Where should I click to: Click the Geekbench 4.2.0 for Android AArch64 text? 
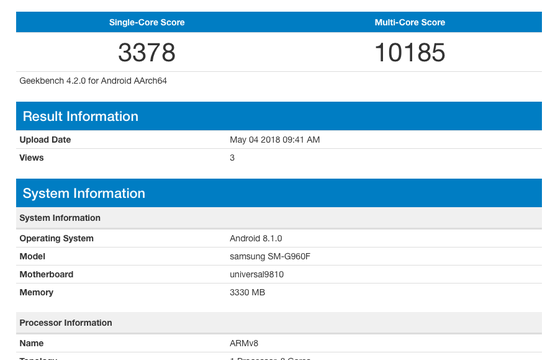pyautogui.click(x=93, y=81)
